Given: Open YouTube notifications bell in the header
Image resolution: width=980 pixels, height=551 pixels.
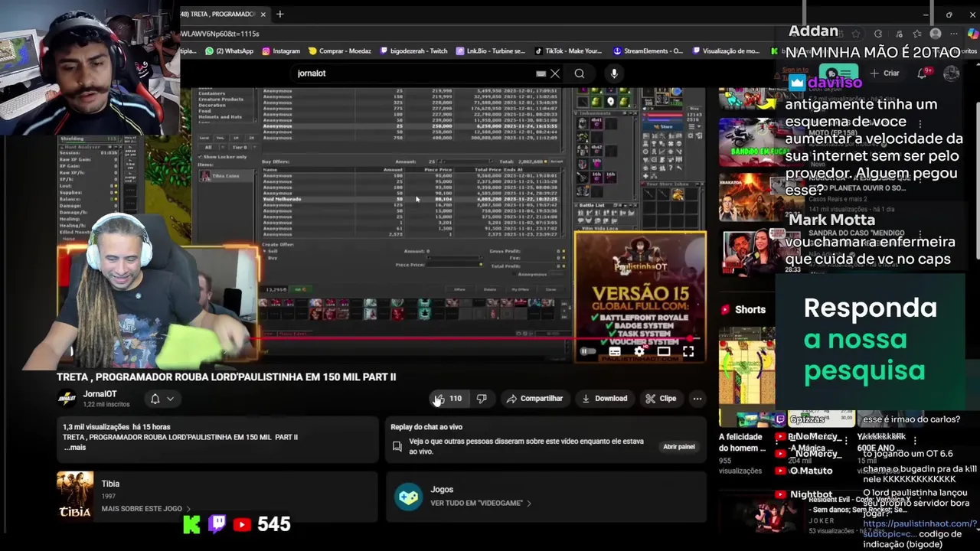Looking at the screenshot, I should [923, 73].
